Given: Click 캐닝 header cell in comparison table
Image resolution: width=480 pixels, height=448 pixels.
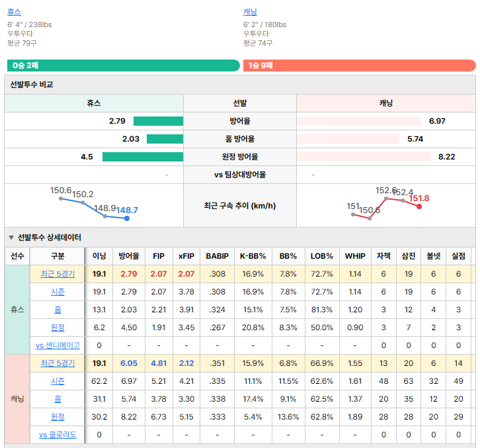Looking at the screenshot, I should click(386, 103).
